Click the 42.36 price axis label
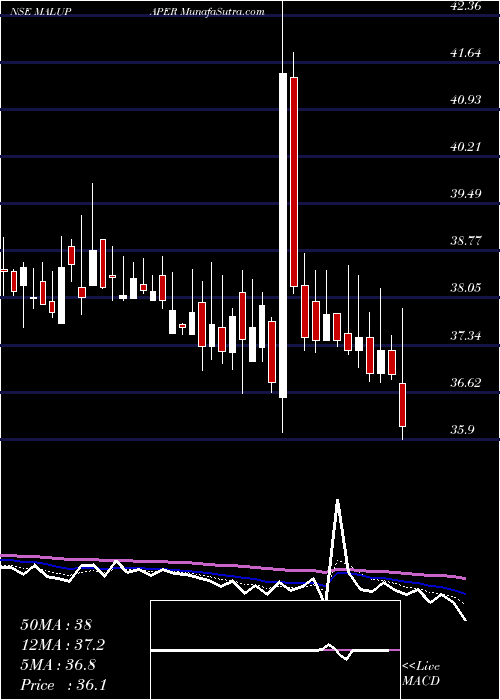This screenshot has height=700, width=500. pyautogui.click(x=466, y=6)
